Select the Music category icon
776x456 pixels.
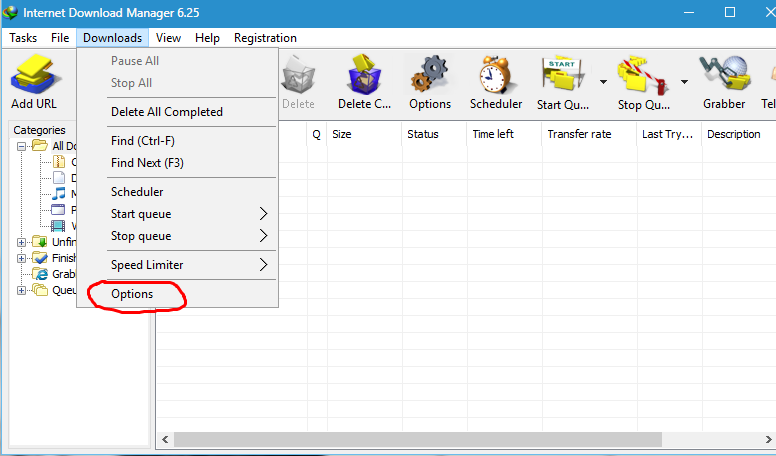[58, 194]
